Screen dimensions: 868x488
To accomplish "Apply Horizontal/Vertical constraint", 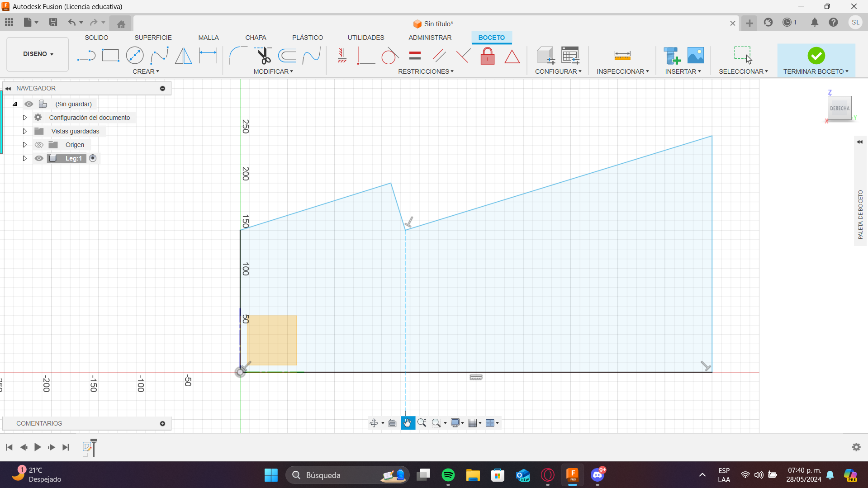I will (342, 56).
